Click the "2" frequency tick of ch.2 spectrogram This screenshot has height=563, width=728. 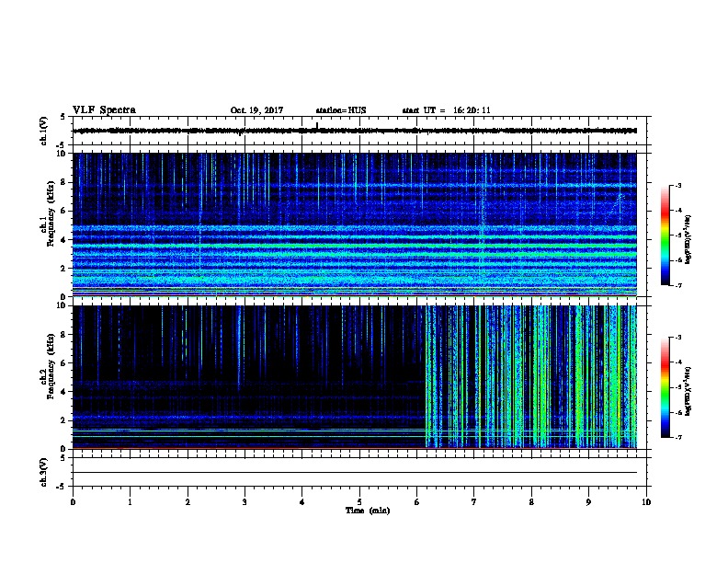64,420
